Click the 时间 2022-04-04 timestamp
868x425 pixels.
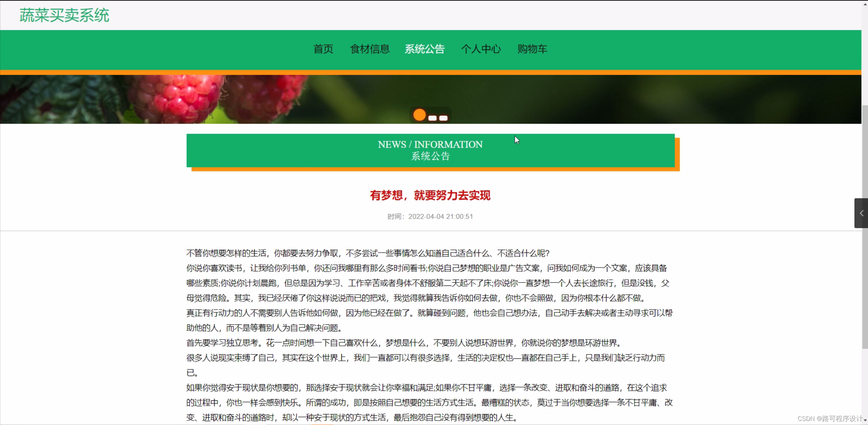click(x=430, y=217)
